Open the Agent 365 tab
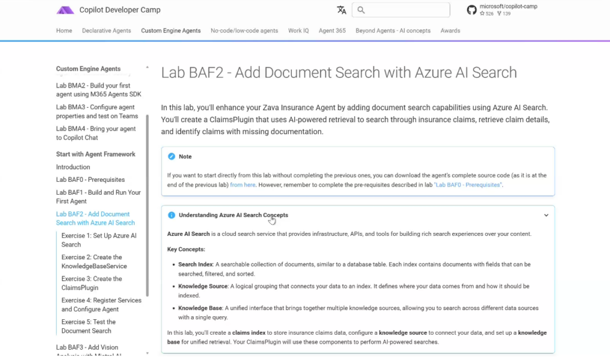Viewport: 610px width, 364px height. (x=332, y=31)
